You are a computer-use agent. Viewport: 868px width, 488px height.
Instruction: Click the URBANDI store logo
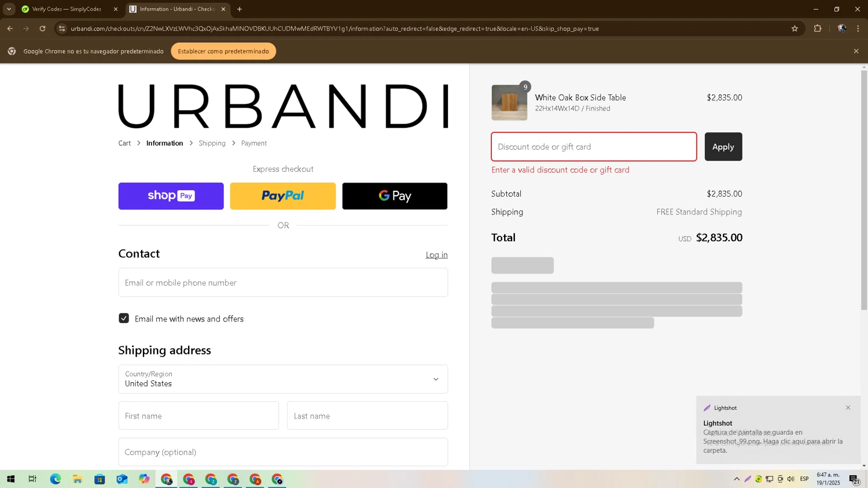coord(283,106)
